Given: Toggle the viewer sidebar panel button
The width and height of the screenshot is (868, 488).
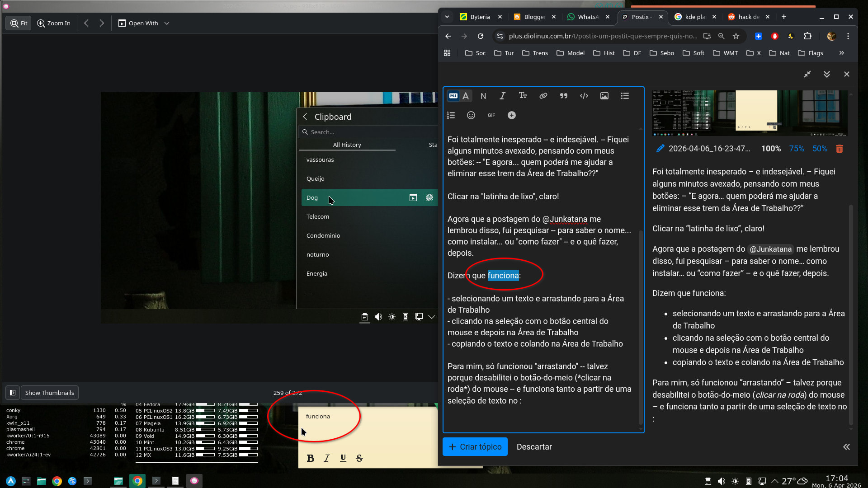Looking at the screenshot, I should click(x=13, y=393).
